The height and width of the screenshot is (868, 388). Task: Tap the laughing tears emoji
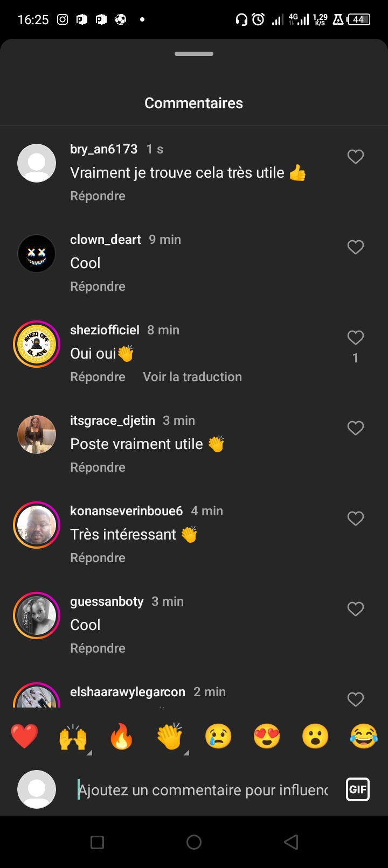coord(364,736)
